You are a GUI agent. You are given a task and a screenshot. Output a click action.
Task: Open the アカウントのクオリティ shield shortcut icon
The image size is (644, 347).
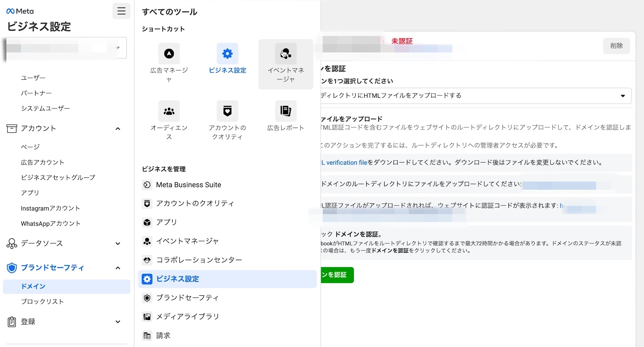(x=227, y=111)
